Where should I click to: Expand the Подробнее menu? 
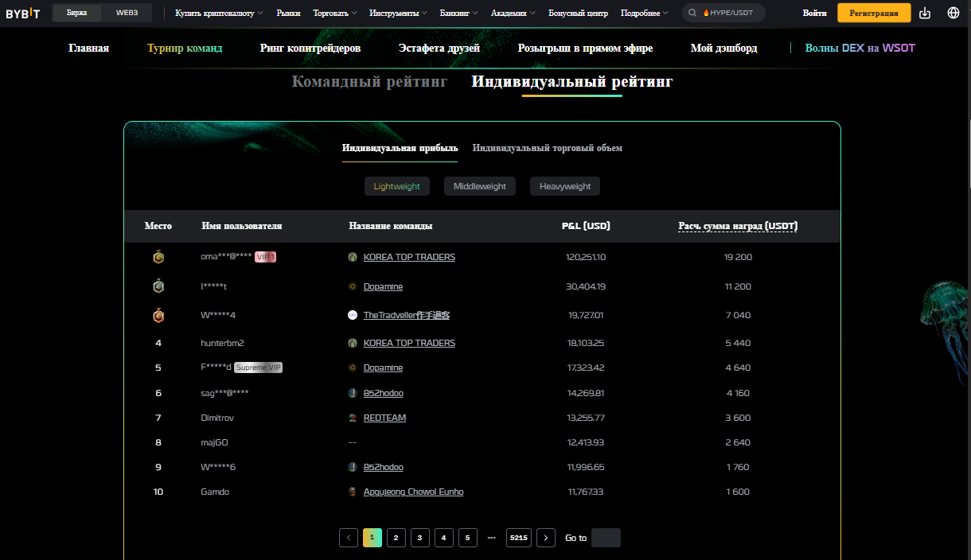(645, 13)
